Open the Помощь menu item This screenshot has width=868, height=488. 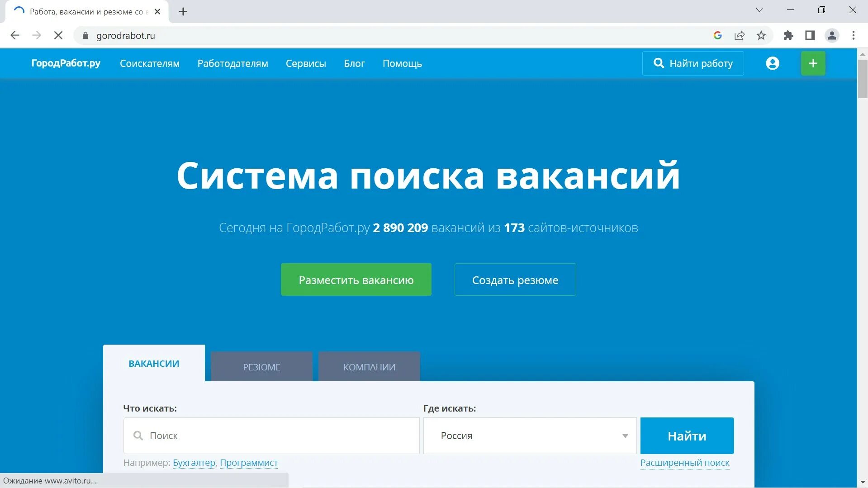(x=402, y=64)
